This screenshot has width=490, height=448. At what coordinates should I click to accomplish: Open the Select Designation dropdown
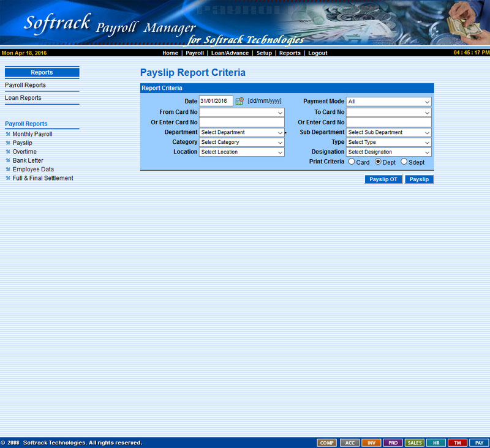[x=388, y=152]
